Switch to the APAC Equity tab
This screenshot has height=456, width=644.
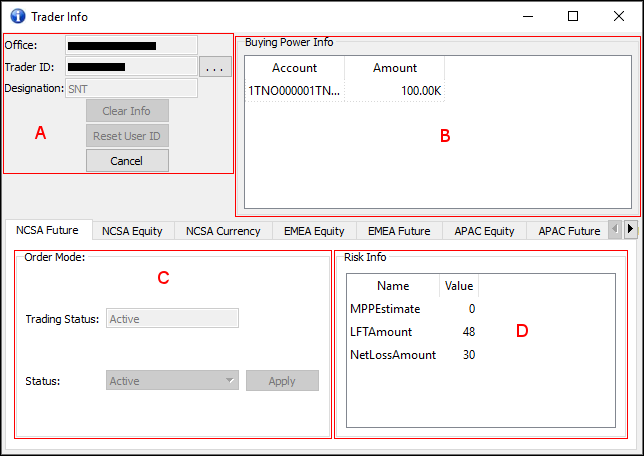tap(484, 231)
